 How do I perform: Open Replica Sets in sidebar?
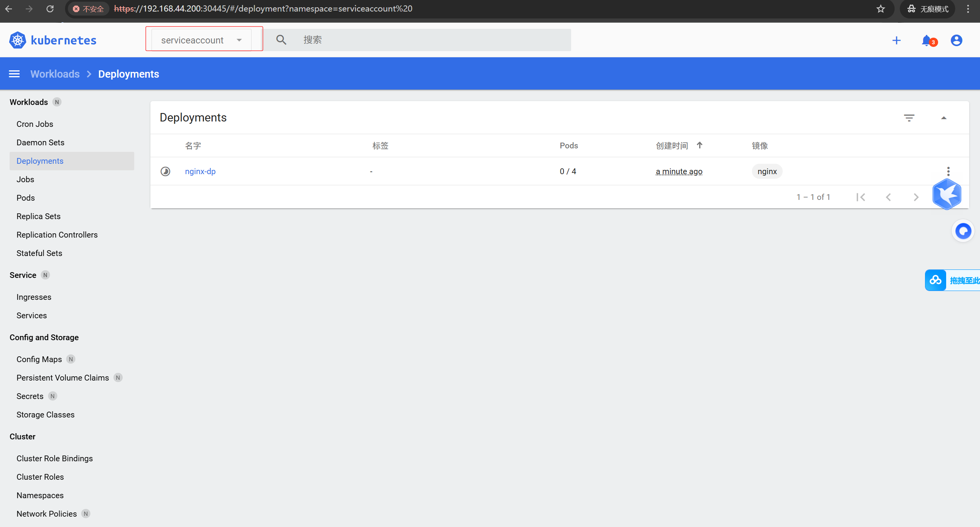tap(38, 216)
